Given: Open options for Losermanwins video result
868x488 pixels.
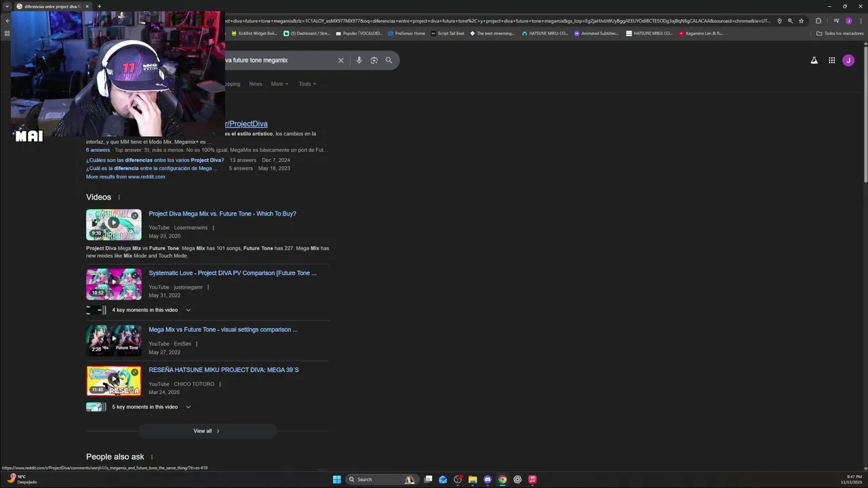Looking at the screenshot, I should point(213,228).
